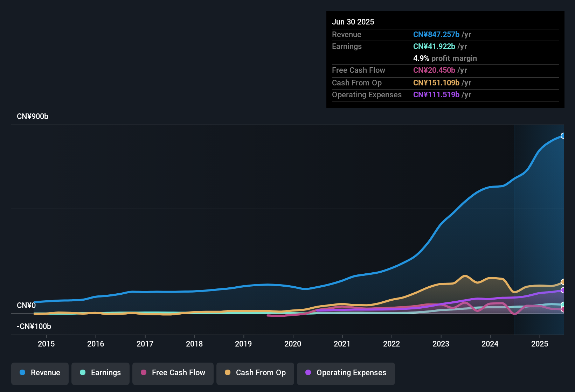The width and height of the screenshot is (575, 392).
Task: Click the teal Earnings legend dot
Action: [x=83, y=372]
